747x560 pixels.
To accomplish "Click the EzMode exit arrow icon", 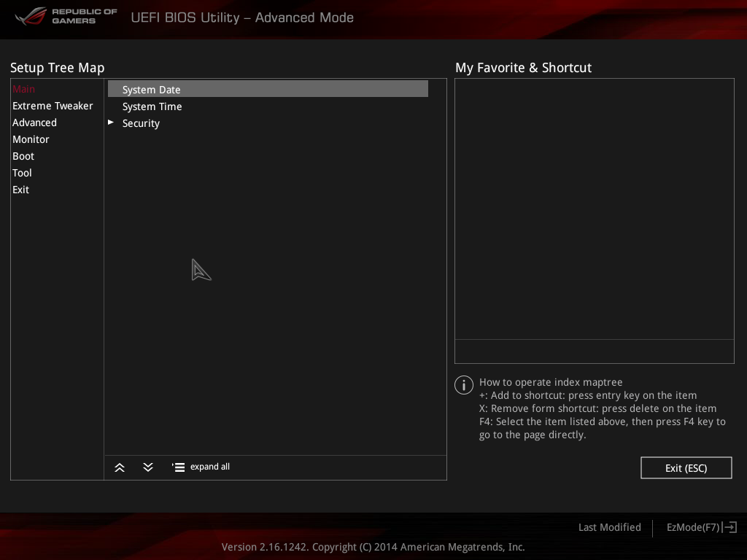I will [x=730, y=527].
